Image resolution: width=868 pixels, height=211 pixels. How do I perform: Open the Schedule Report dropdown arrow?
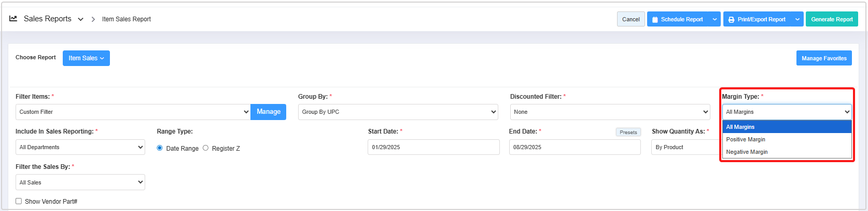pyautogui.click(x=715, y=19)
